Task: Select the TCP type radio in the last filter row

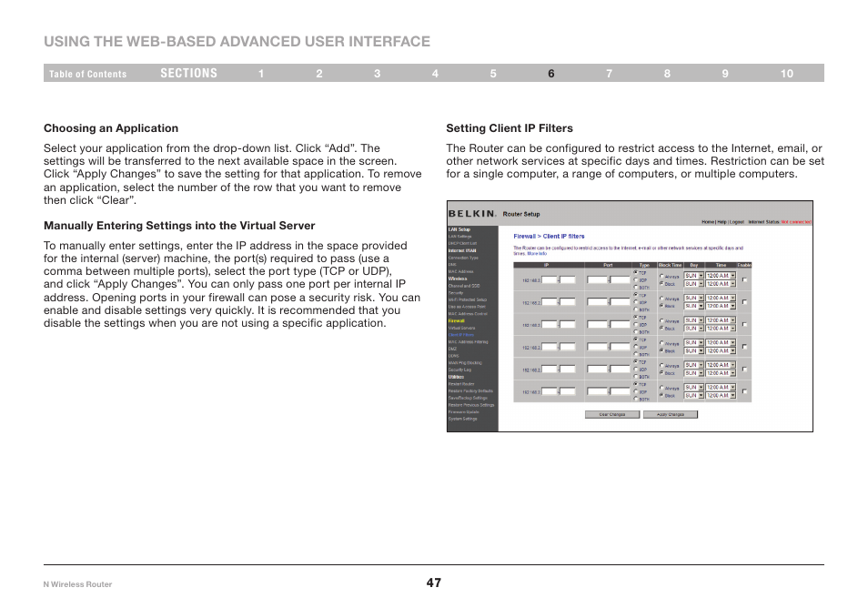Action: point(636,384)
